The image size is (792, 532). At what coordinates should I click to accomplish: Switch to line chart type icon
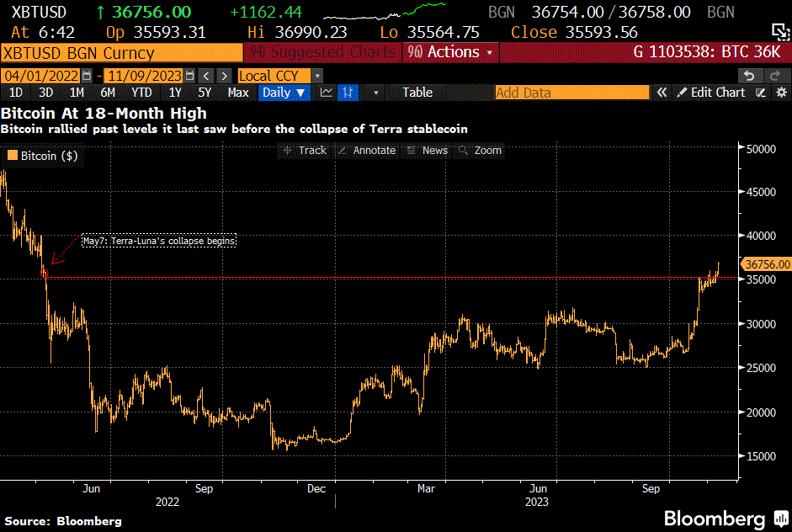327,93
